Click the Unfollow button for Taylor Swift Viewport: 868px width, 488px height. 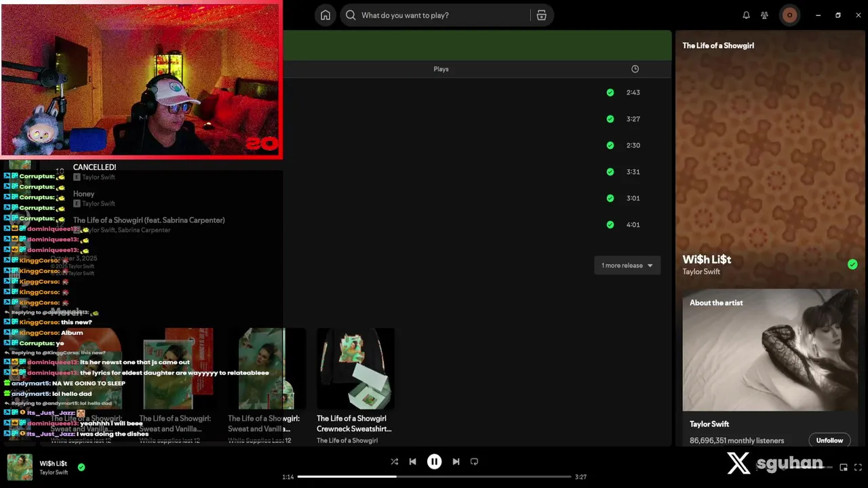829,441
